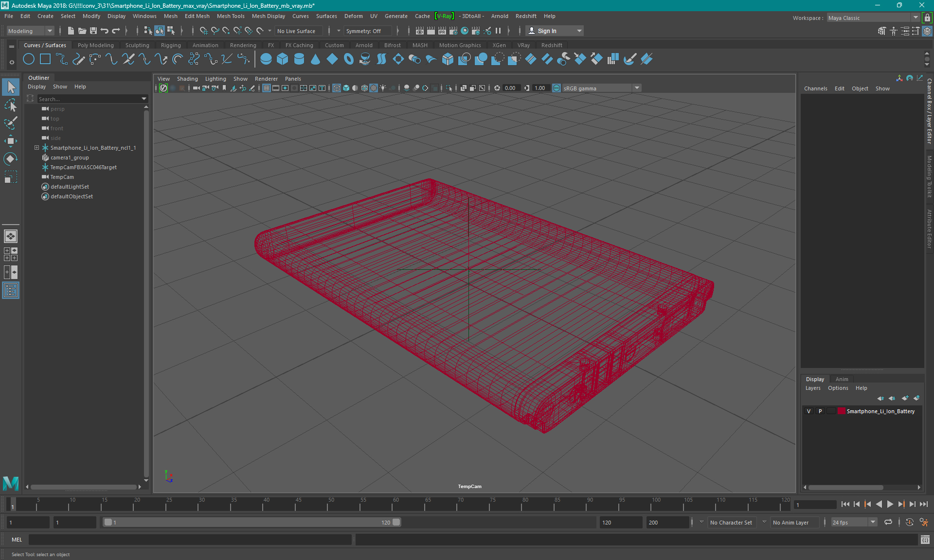The height and width of the screenshot is (560, 934).
Task: Toggle visibility V for Smartphone_Li_Ion_Battery layer
Action: coord(808,411)
